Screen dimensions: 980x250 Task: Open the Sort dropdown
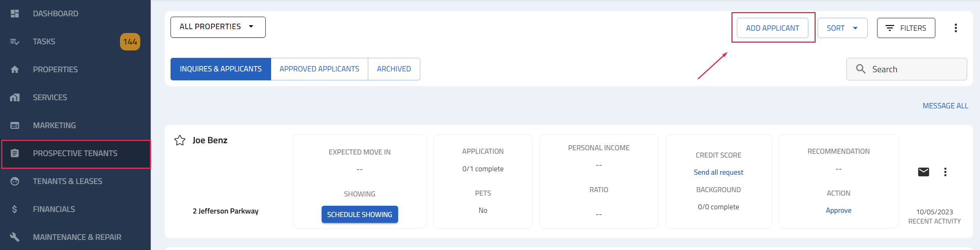pos(842,28)
